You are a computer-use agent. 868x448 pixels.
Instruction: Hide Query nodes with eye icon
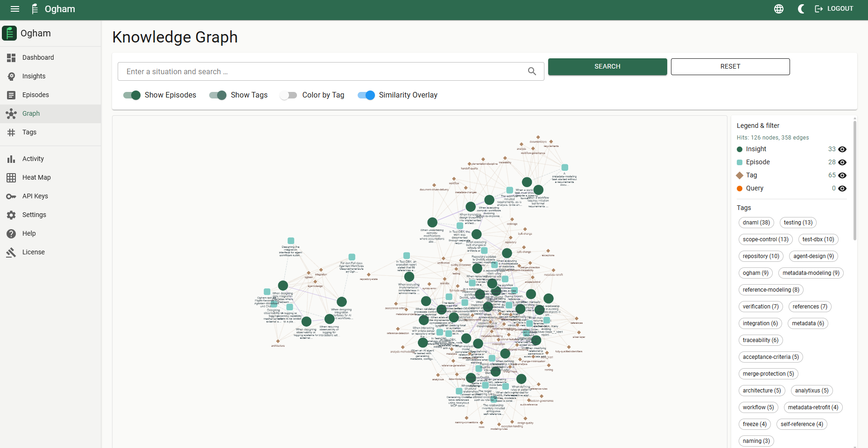tap(842, 189)
